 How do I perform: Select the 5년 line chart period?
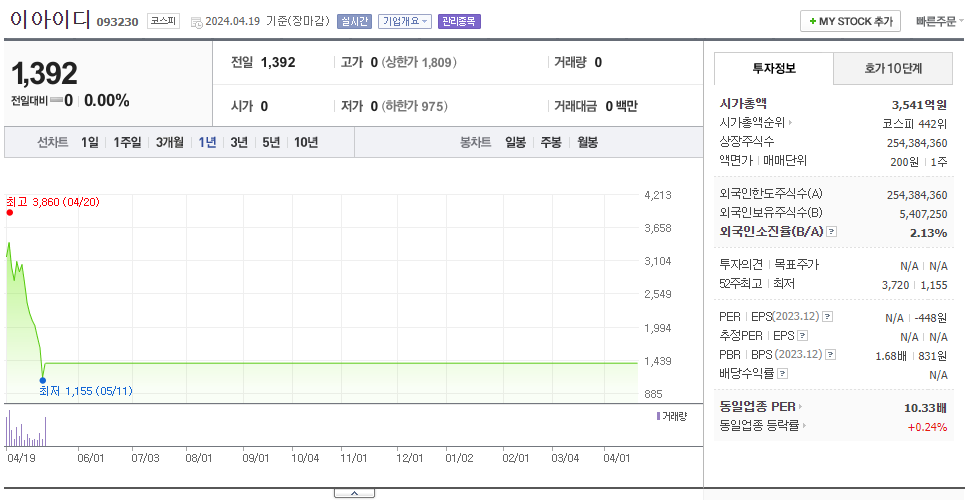tap(271, 143)
